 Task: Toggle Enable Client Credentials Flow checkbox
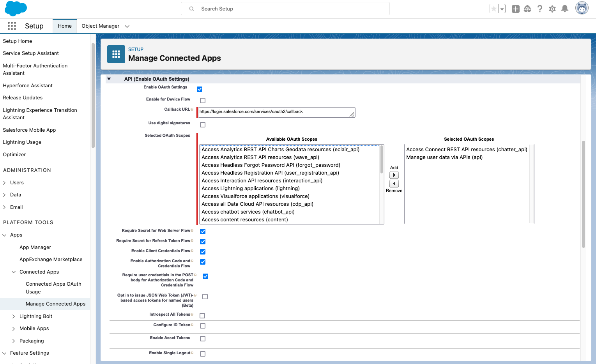click(203, 252)
